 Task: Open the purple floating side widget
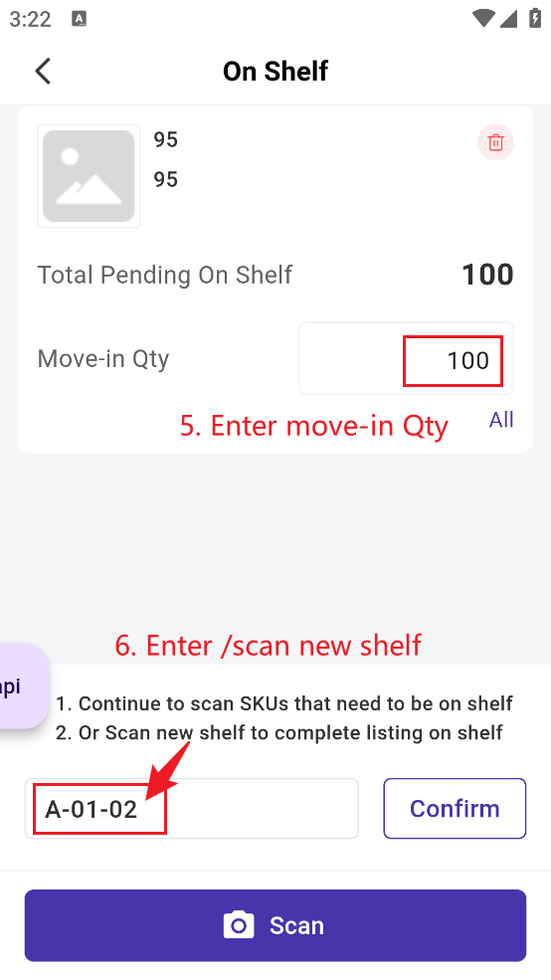point(23,686)
